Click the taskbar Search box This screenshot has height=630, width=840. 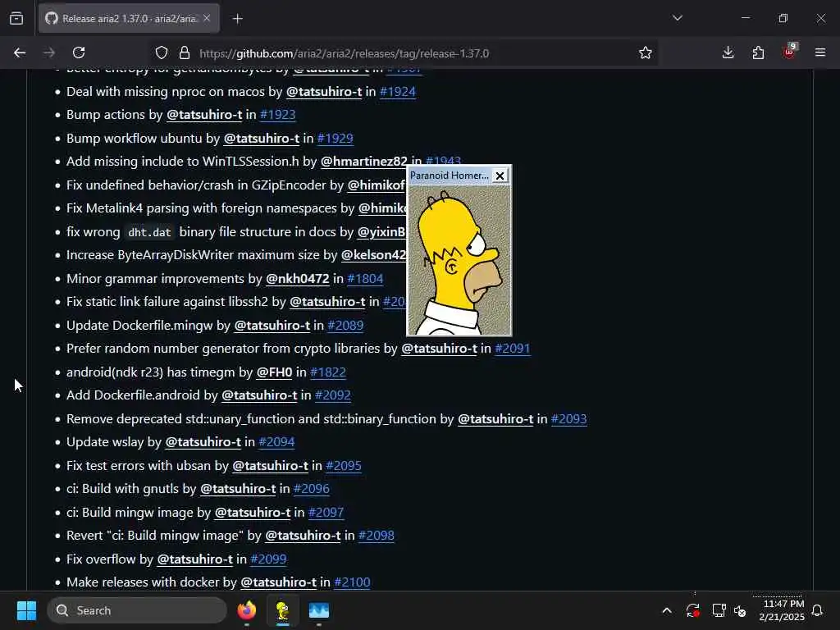click(137, 610)
